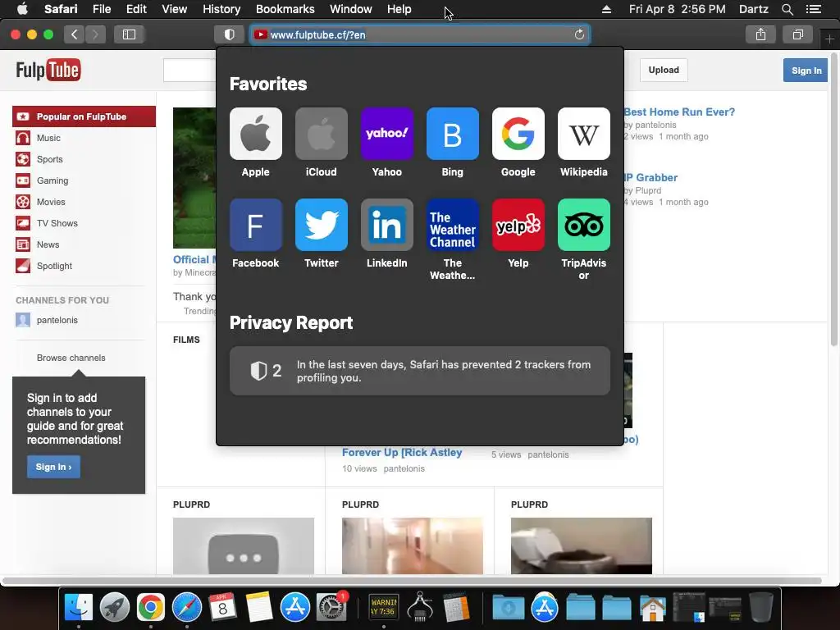
Task: Add a new tab with plus button
Action: (830, 39)
